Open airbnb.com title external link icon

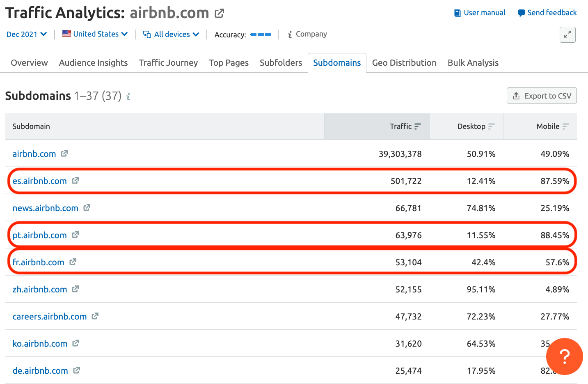coord(220,13)
